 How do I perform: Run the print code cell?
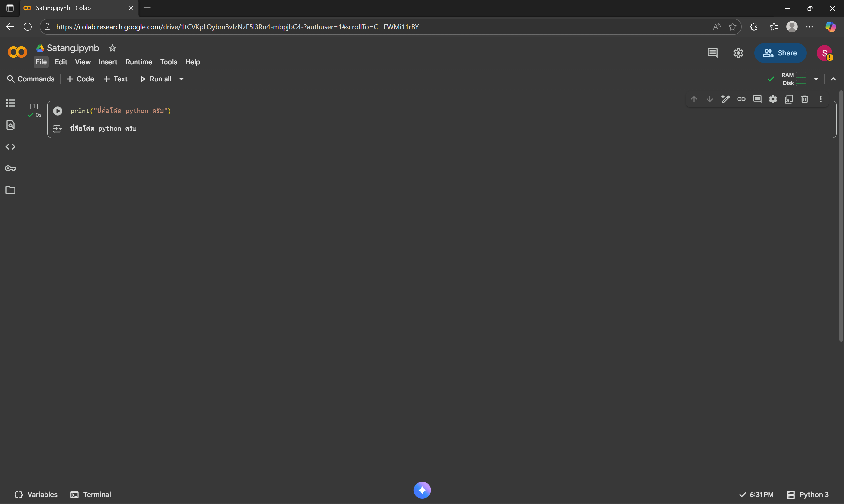[58, 111]
